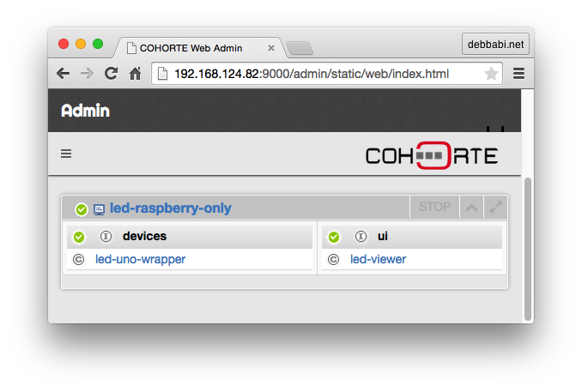Click green status check for led-raspberry-only
This screenshot has height=392, width=582.
(82, 209)
